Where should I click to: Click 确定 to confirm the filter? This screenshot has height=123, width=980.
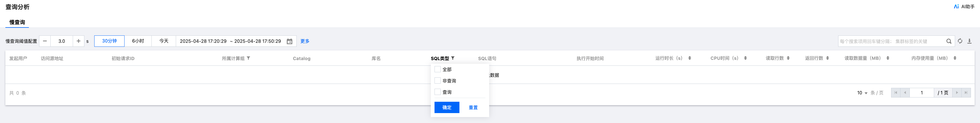point(447,107)
